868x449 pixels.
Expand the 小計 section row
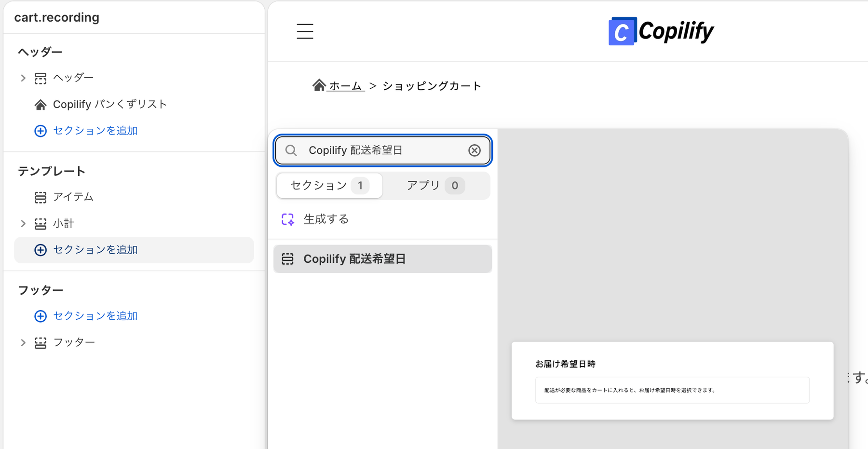(x=23, y=224)
